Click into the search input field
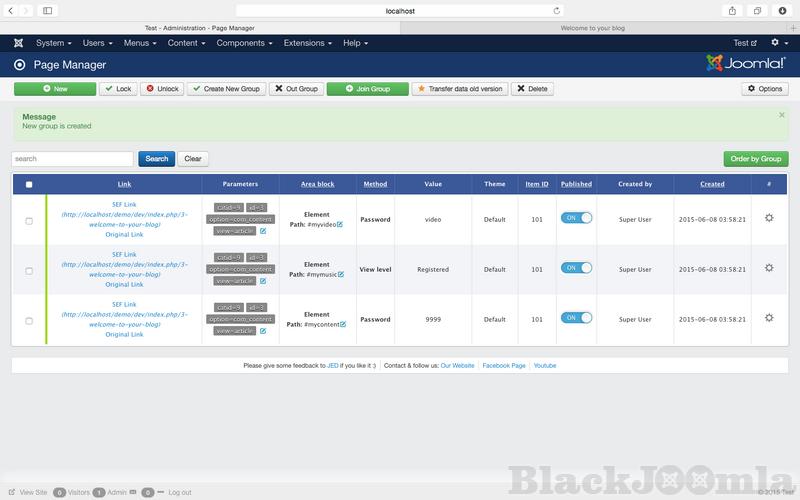 [72, 158]
